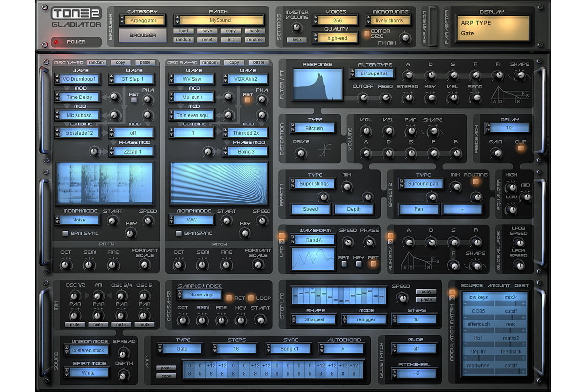This screenshot has height=392, width=588.
Task: Toggle the delay Clip button
Action: [520, 148]
